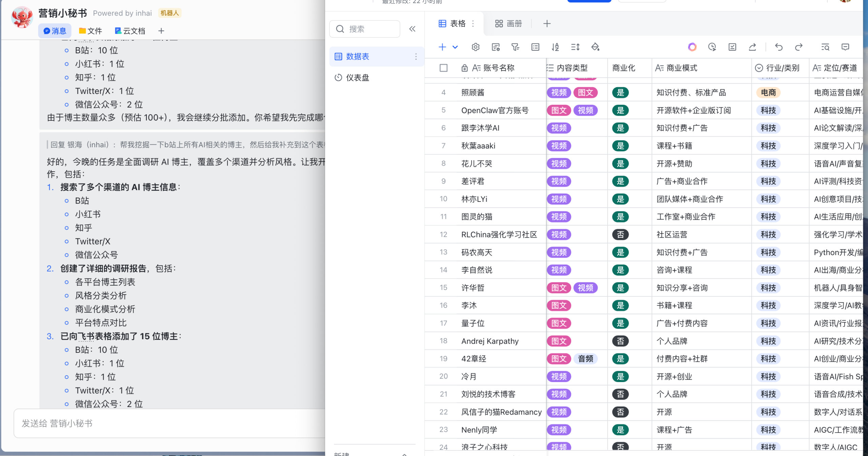Click the share export arrow button
The image size is (868, 456).
pos(752,47)
